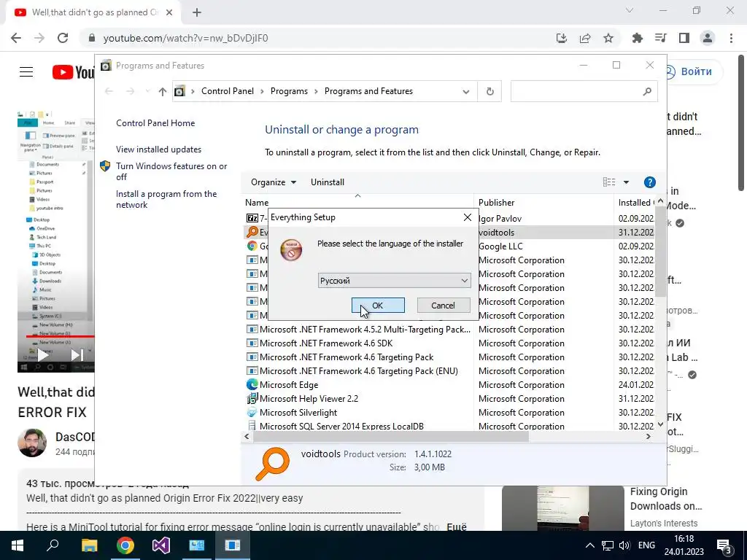This screenshot has width=747, height=560.
Task: Open Turn Windows features on or off
Action: coord(171,171)
